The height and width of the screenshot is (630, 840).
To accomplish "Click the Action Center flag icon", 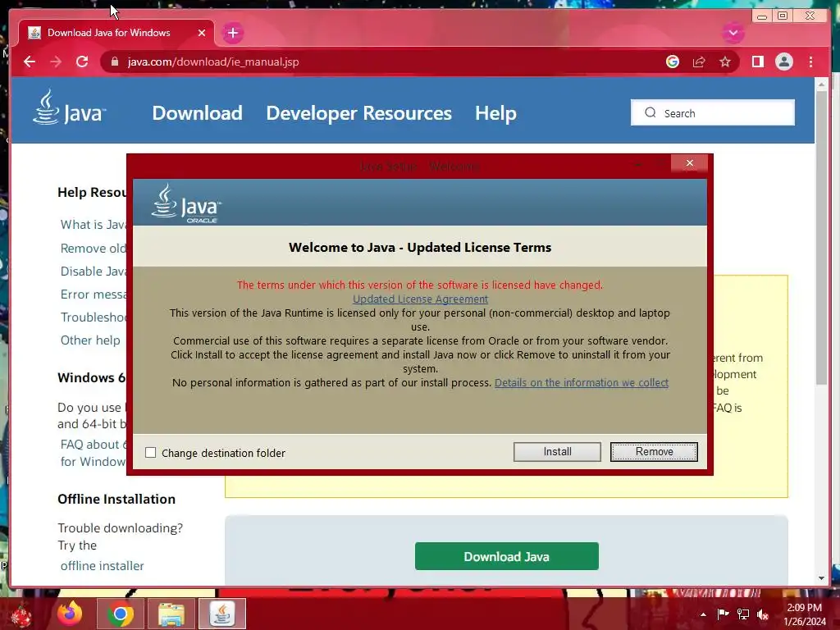I will click(x=723, y=614).
